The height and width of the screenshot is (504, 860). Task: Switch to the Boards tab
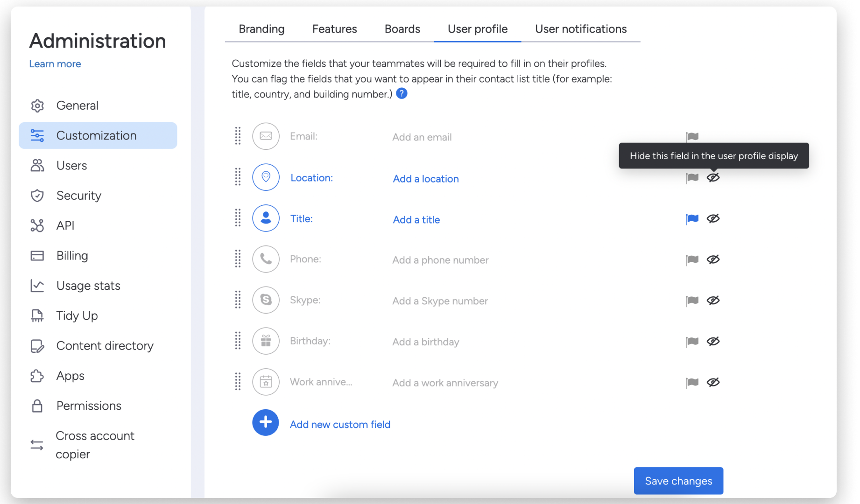(402, 29)
